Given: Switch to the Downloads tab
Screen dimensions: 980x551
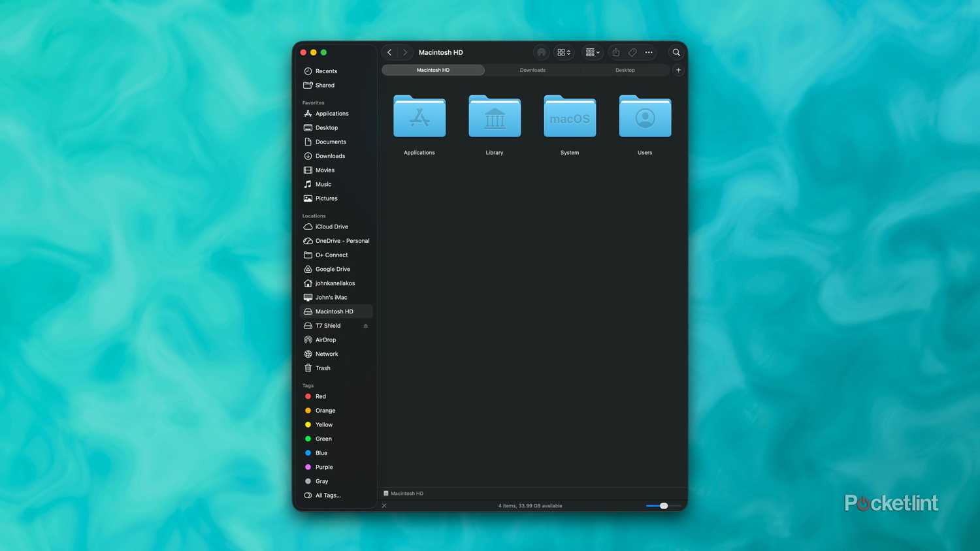Looking at the screenshot, I should pos(532,70).
